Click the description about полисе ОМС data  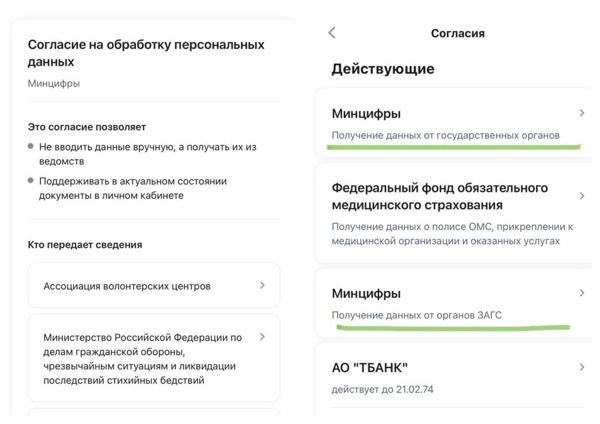tap(451, 234)
